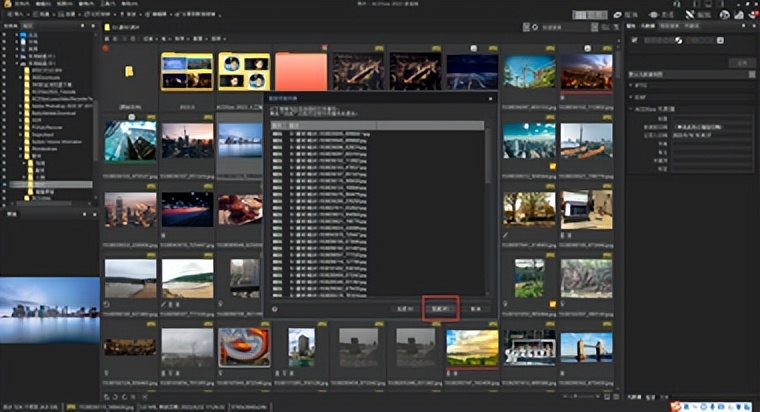760x412 pixels.
Task: Open the Slideshow dropdown in the toolbar
Action: [x=100, y=15]
